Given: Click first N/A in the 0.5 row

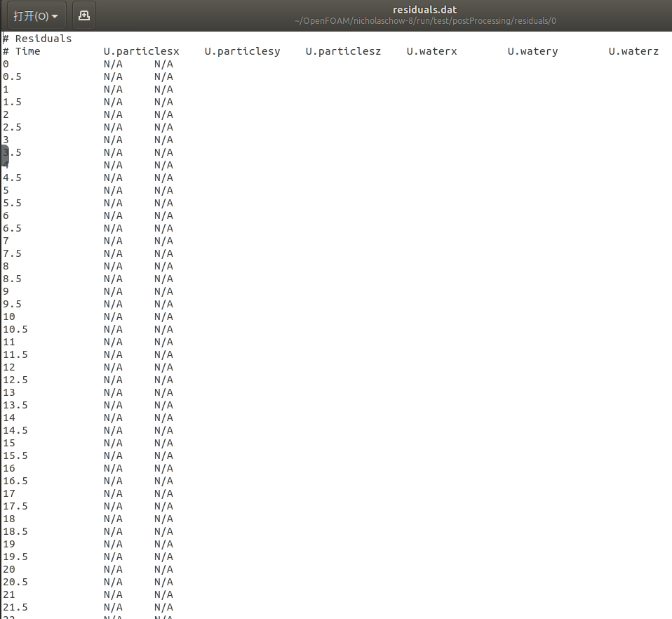Looking at the screenshot, I should tap(113, 76).
